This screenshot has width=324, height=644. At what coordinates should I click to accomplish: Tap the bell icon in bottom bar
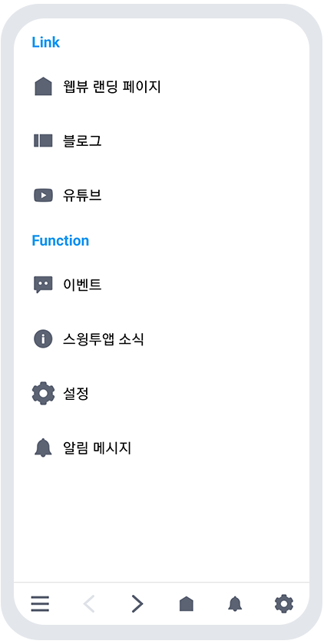pos(235,604)
